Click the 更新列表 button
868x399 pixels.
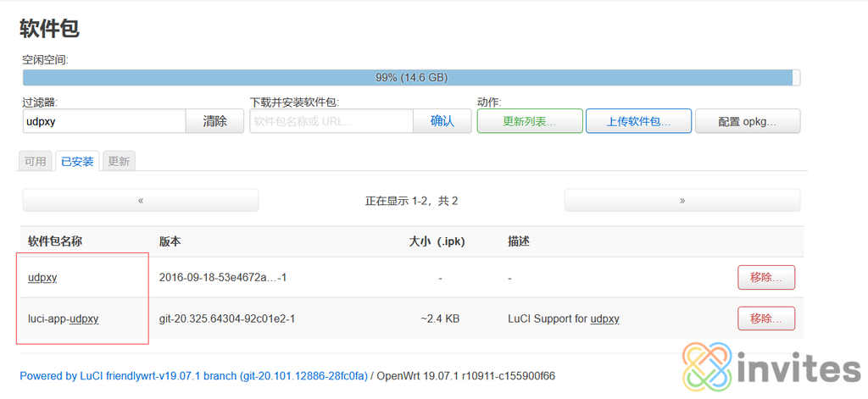530,121
